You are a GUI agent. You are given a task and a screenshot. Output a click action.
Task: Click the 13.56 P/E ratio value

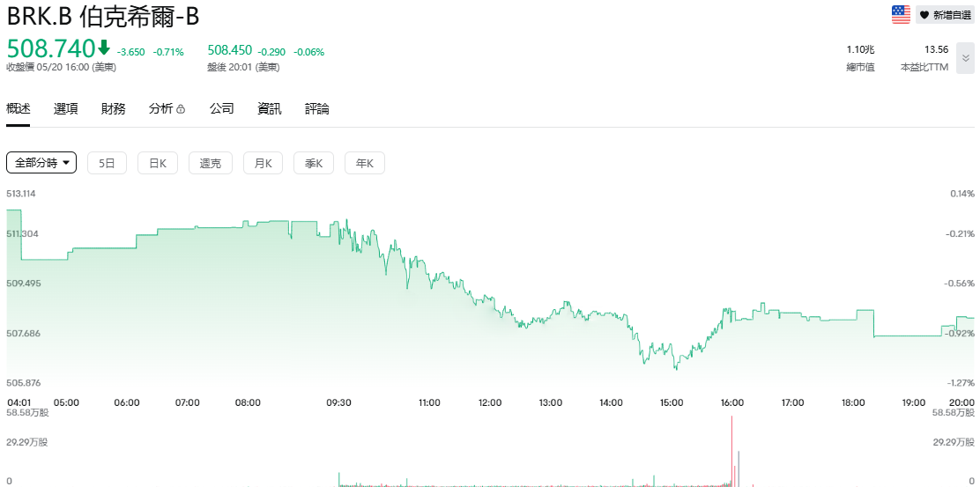[936, 49]
